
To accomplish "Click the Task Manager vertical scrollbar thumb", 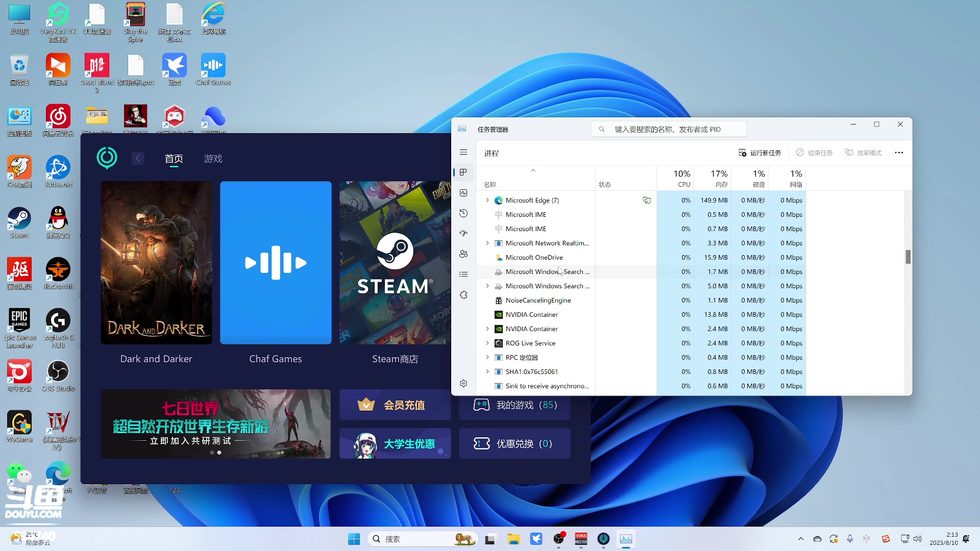I will pyautogui.click(x=908, y=257).
